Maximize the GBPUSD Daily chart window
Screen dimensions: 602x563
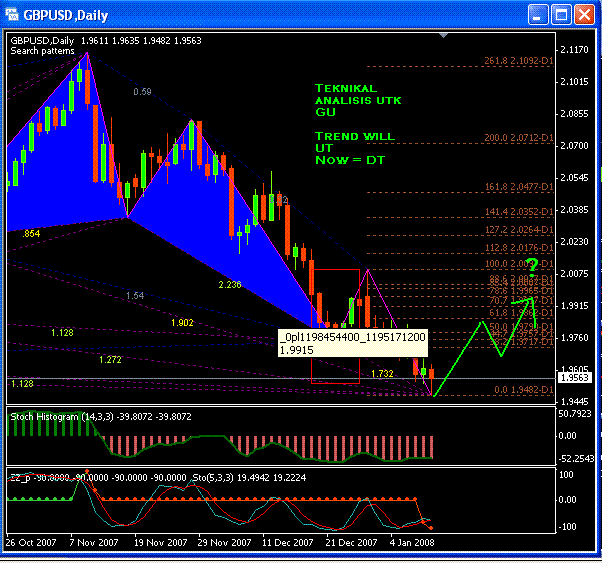click(x=561, y=15)
